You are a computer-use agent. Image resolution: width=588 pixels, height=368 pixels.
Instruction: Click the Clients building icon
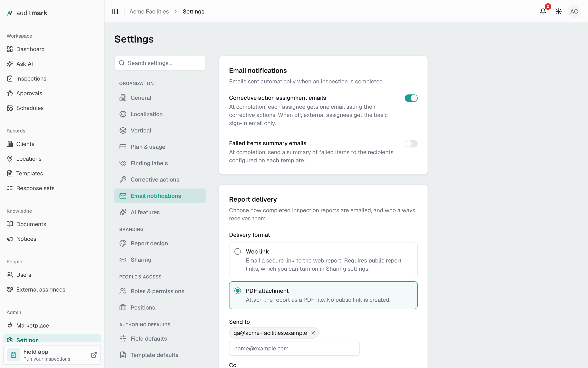(10, 144)
